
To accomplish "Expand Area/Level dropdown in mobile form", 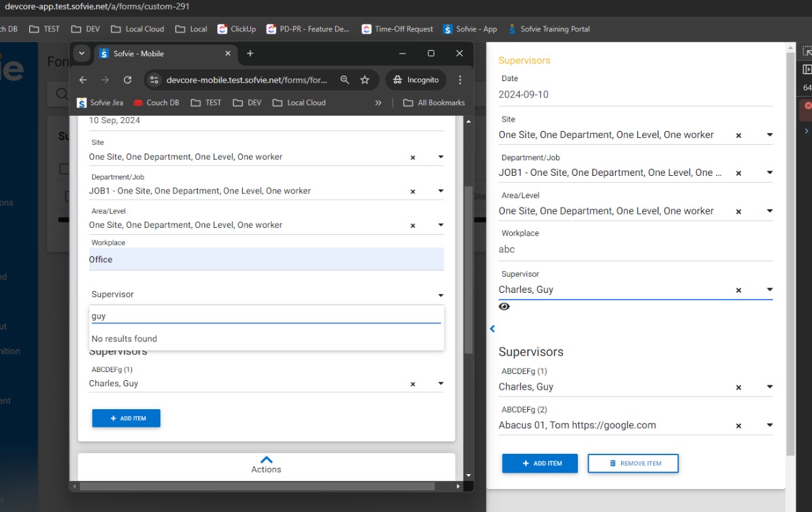I will click(x=441, y=225).
